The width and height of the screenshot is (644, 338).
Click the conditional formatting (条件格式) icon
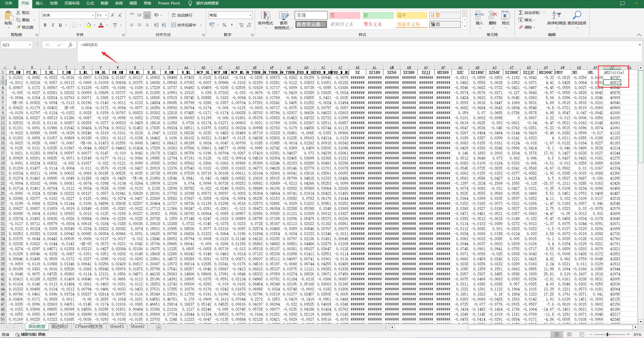tap(265, 16)
